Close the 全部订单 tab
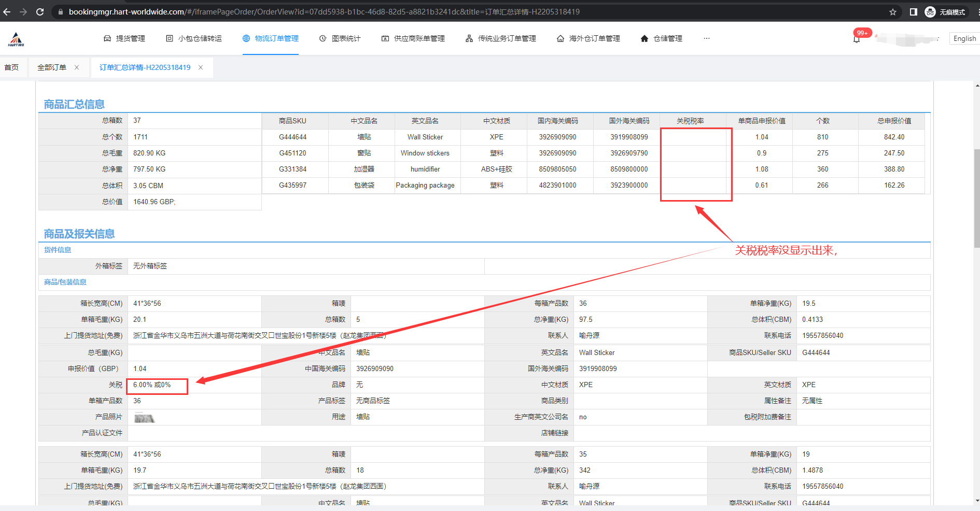980x511 pixels. click(77, 67)
